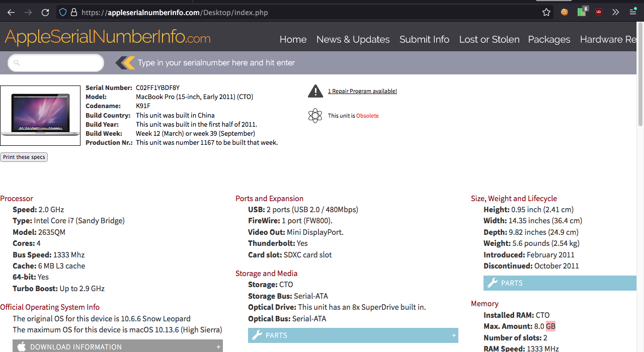Open 1 Repair Program available link

coord(362,91)
